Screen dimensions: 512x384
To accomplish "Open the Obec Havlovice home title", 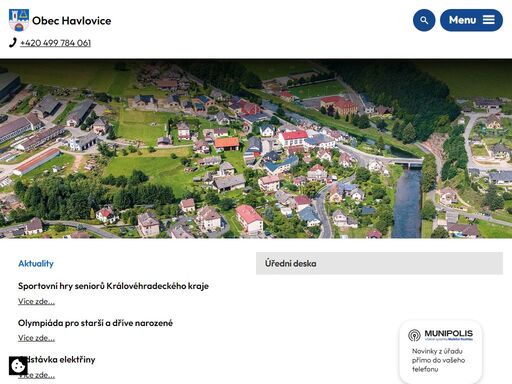I will pyautogui.click(x=72, y=21).
